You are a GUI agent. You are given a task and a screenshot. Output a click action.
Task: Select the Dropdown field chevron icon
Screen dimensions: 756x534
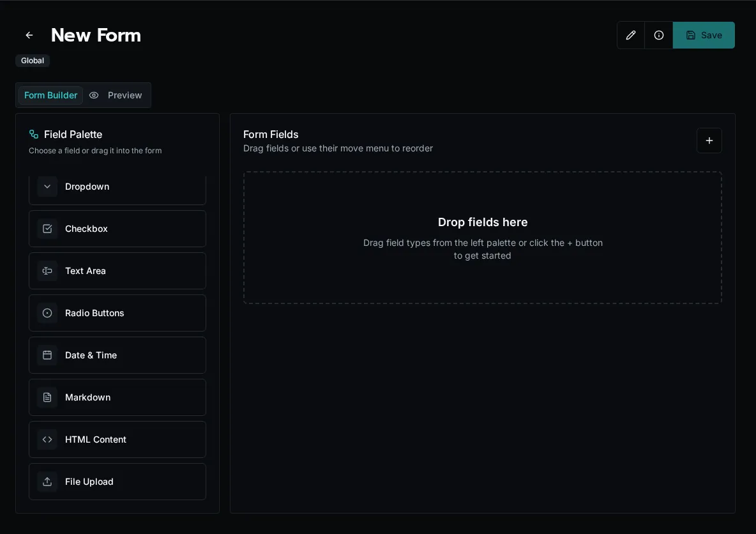pyautogui.click(x=47, y=187)
